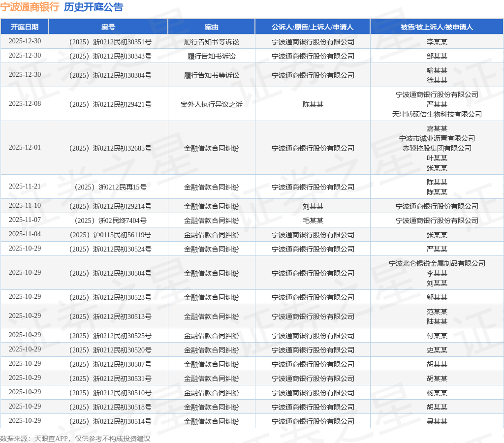The width and height of the screenshot is (504, 443).
Task: Select case number 浙0212民初30514号
Action: [110, 421]
